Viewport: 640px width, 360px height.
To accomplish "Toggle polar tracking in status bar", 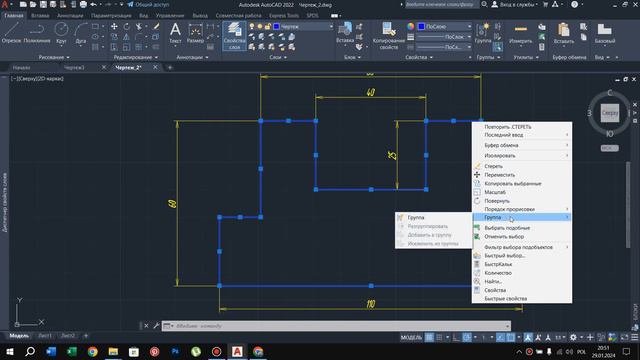I will 467,337.
